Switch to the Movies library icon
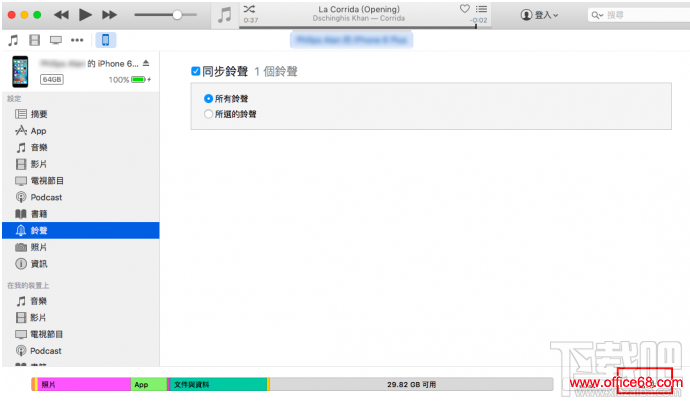 pyautogui.click(x=34, y=40)
